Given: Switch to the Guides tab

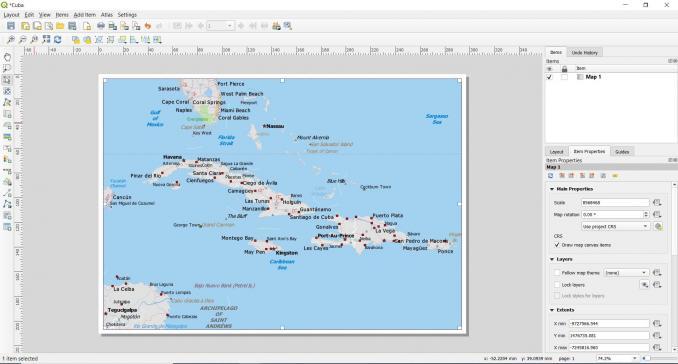Looking at the screenshot, I should click(622, 152).
